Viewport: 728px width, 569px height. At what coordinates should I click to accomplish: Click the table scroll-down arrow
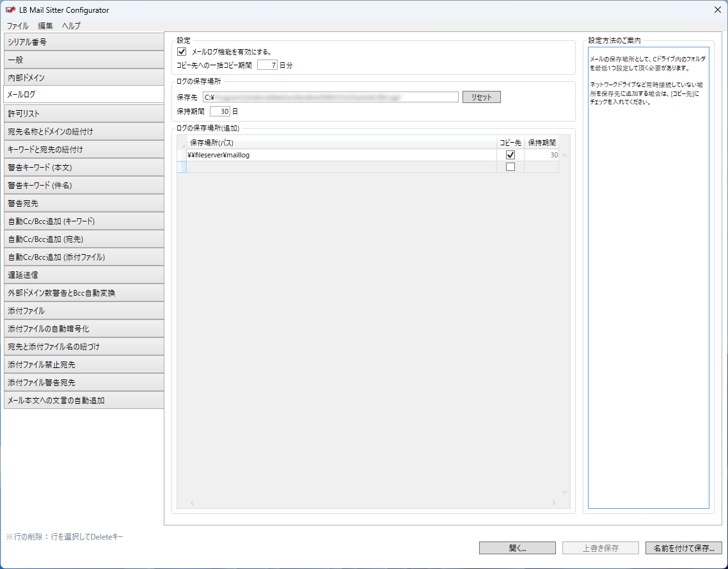click(565, 492)
